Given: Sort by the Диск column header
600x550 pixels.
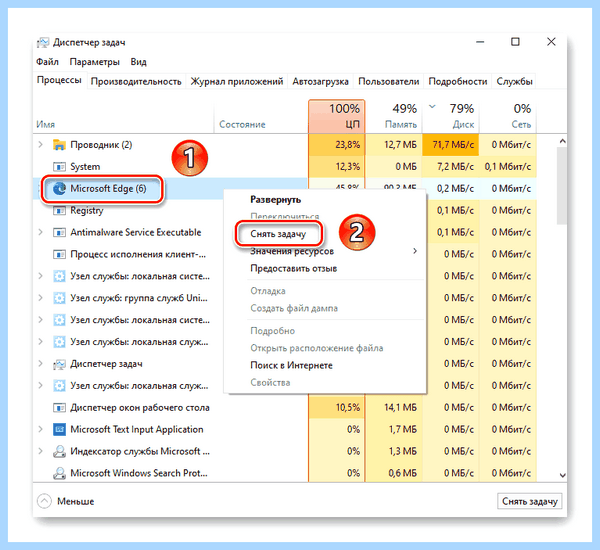Looking at the screenshot, I should pyautogui.click(x=450, y=116).
